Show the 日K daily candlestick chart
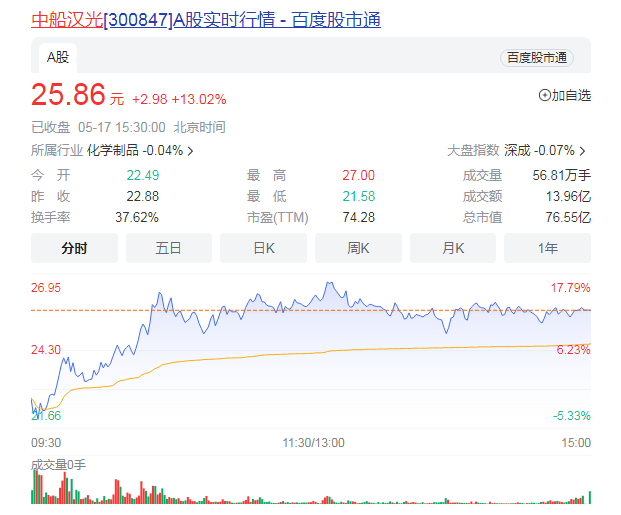 pos(264,248)
